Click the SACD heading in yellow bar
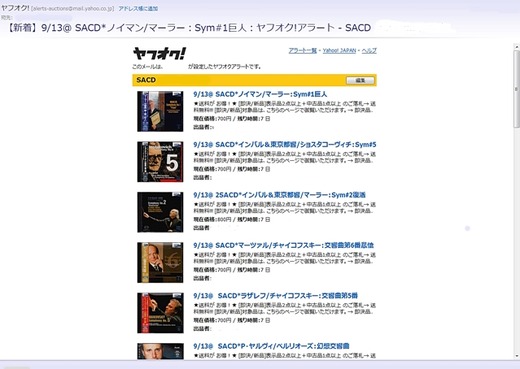 click(x=146, y=80)
